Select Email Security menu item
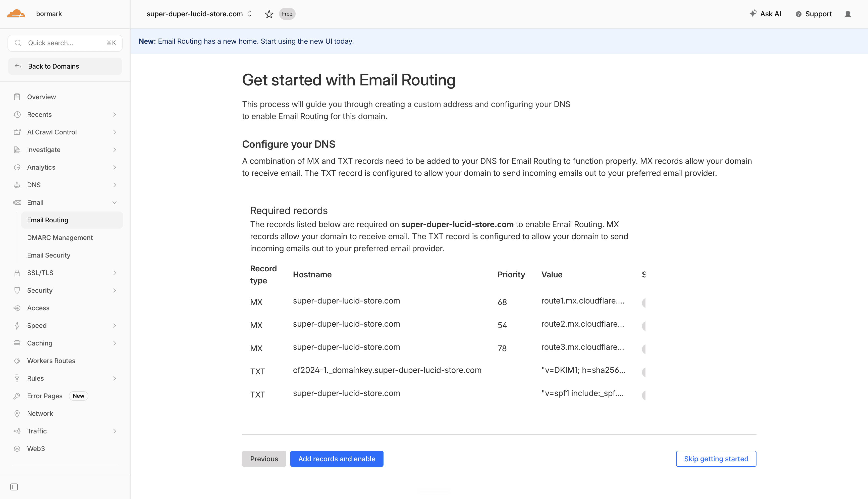The width and height of the screenshot is (868, 499). point(49,255)
